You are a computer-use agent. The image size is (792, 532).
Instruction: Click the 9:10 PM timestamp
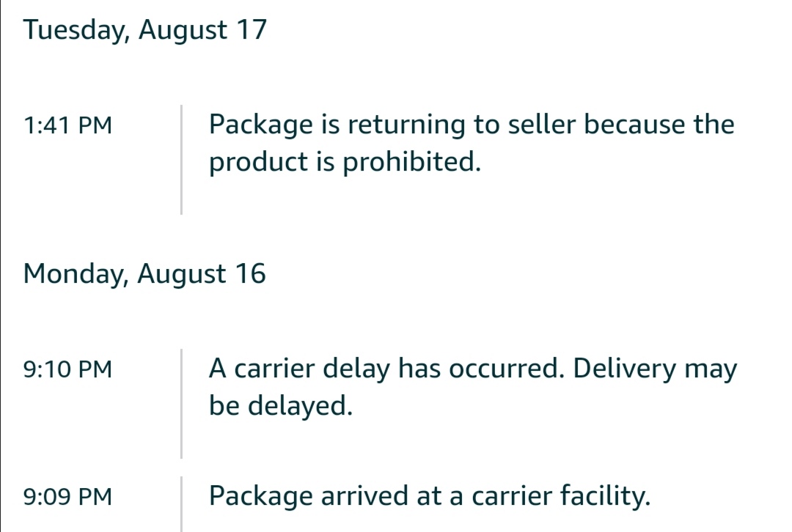click(67, 369)
